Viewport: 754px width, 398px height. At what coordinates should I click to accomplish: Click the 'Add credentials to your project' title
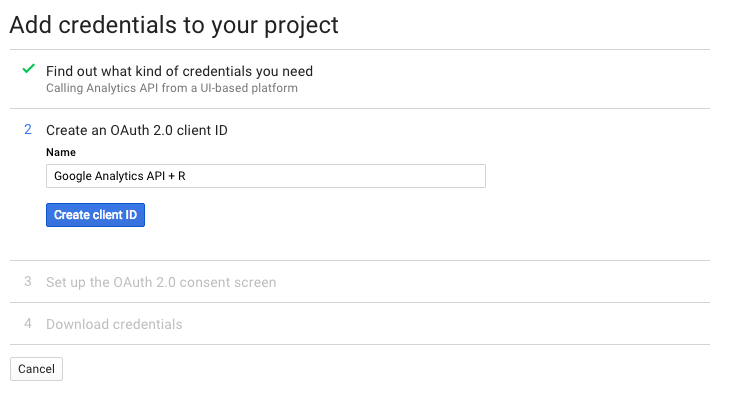coord(174,25)
